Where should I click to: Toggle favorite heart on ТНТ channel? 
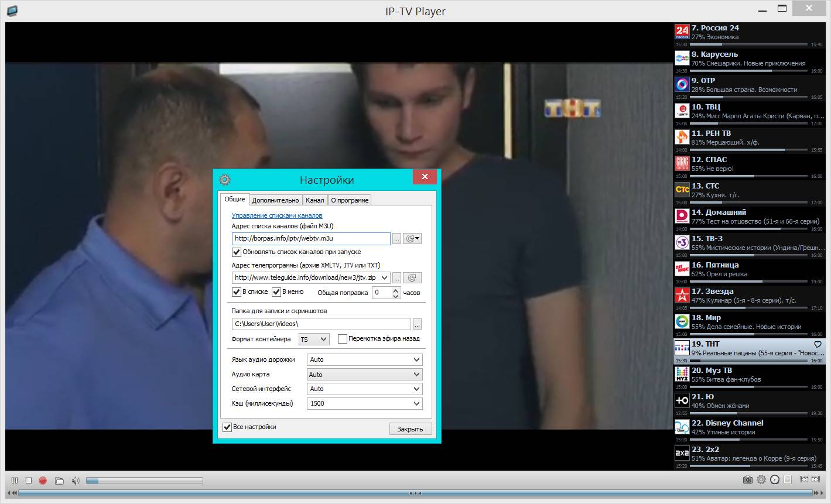(x=818, y=344)
